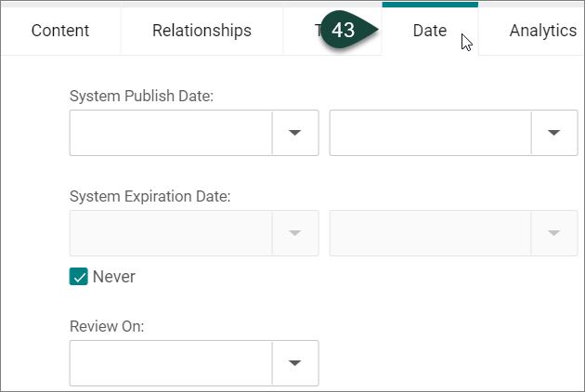Expand the first System Publish Date dropdown arrow
Viewport: 585px width, 392px height.
294,133
